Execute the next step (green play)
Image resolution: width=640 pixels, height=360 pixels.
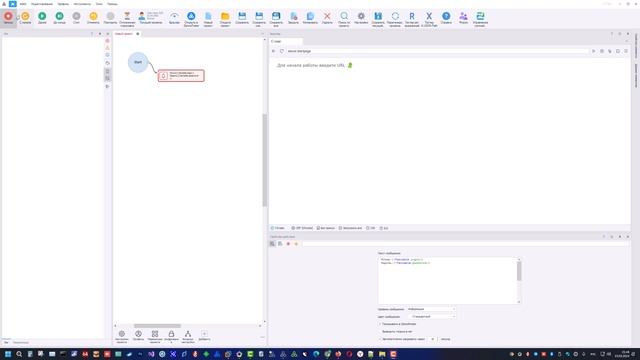tap(42, 18)
